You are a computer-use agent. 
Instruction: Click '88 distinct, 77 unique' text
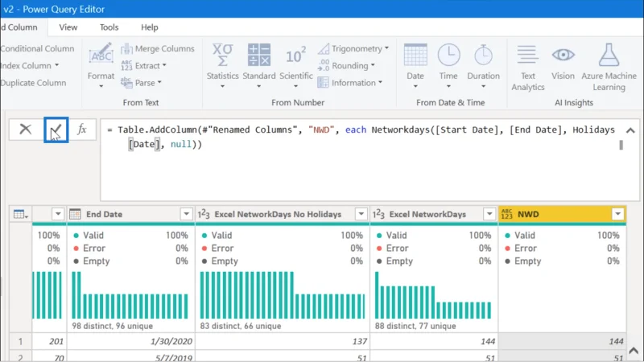(415, 326)
